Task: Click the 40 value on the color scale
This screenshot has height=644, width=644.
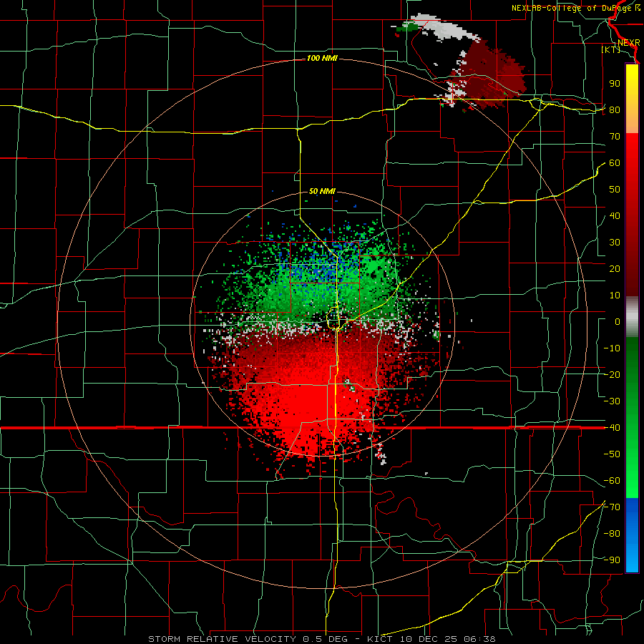Action: [x=615, y=215]
